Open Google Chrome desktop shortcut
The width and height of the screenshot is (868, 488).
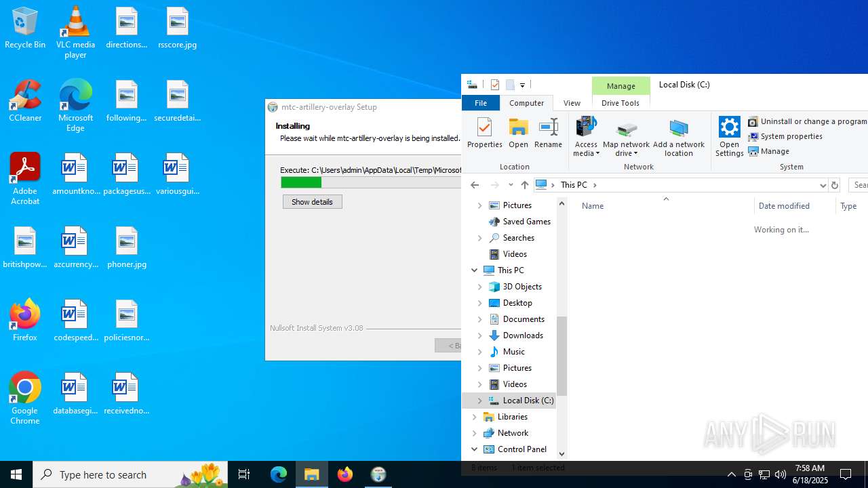coord(25,399)
